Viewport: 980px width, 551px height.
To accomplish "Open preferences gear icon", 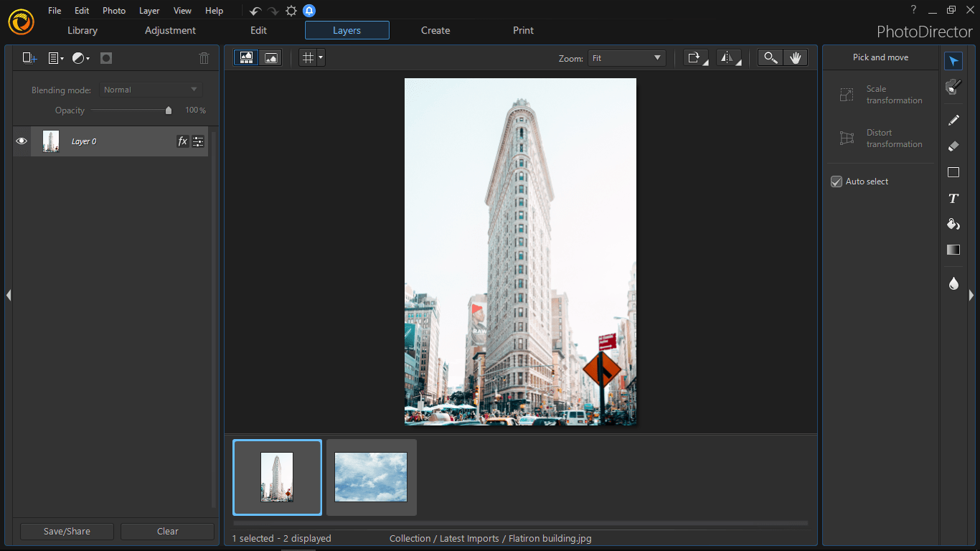I will (291, 11).
